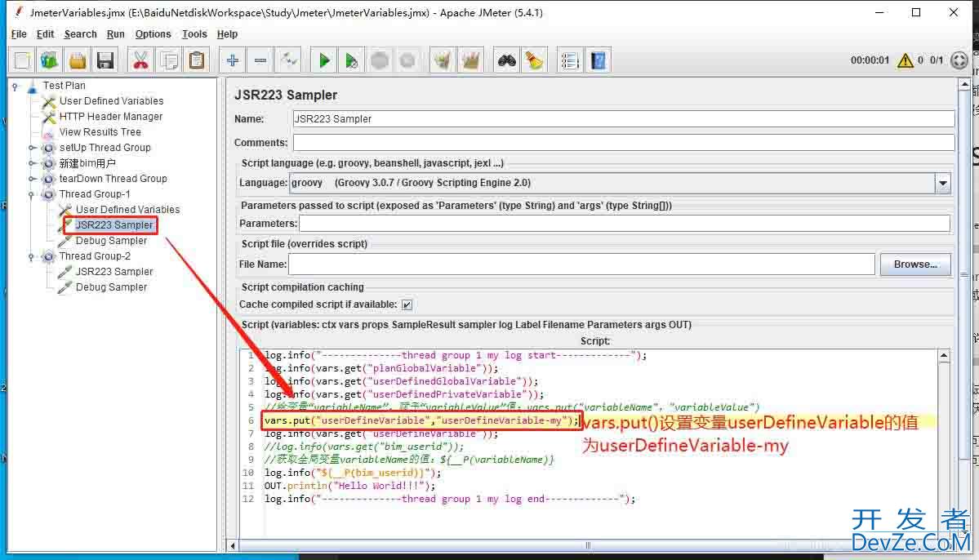Select Test Plan in the tree
This screenshot has height=560, width=979.
click(x=64, y=86)
